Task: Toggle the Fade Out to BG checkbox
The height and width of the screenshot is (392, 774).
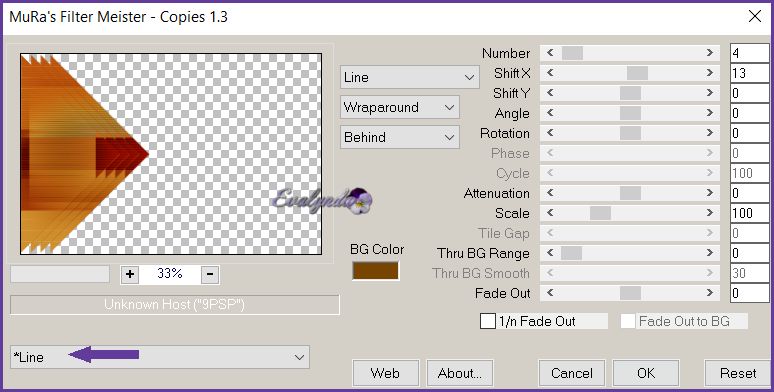Action: 628,321
